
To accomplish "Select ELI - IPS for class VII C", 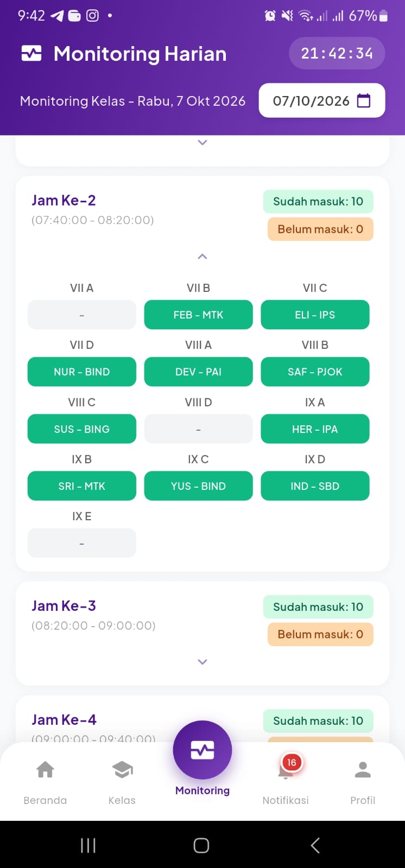I will pos(315,315).
